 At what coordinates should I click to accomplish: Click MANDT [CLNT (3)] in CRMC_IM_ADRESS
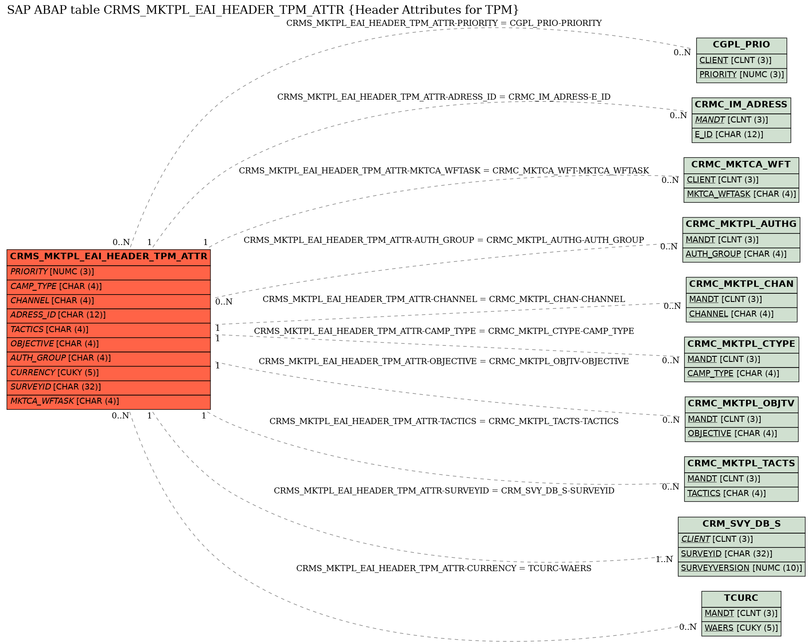click(741, 120)
